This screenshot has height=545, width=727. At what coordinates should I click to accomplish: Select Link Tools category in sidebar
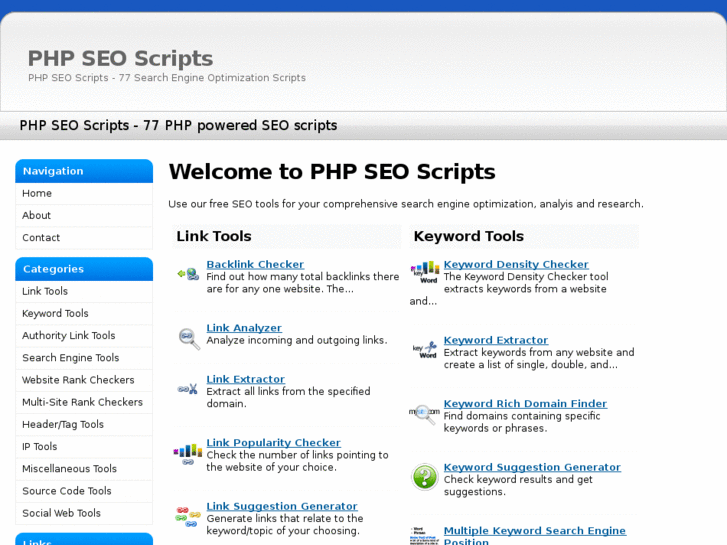pos(84,291)
